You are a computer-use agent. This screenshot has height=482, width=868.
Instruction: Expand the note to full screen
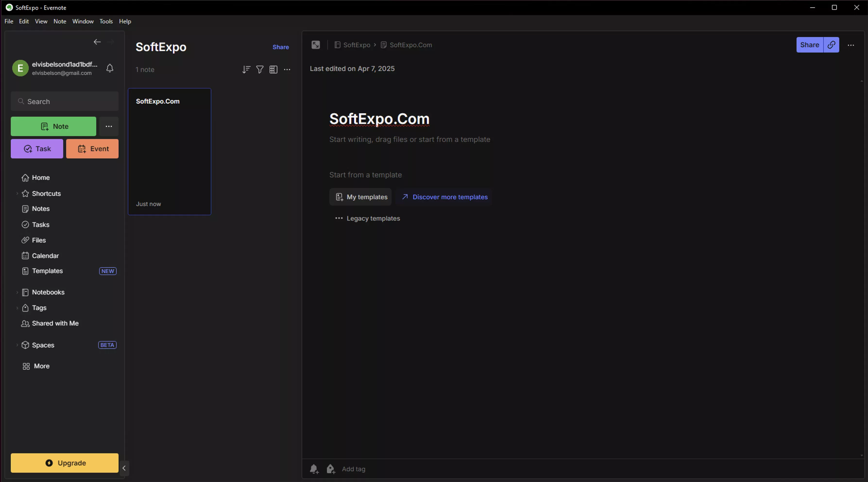(x=315, y=45)
